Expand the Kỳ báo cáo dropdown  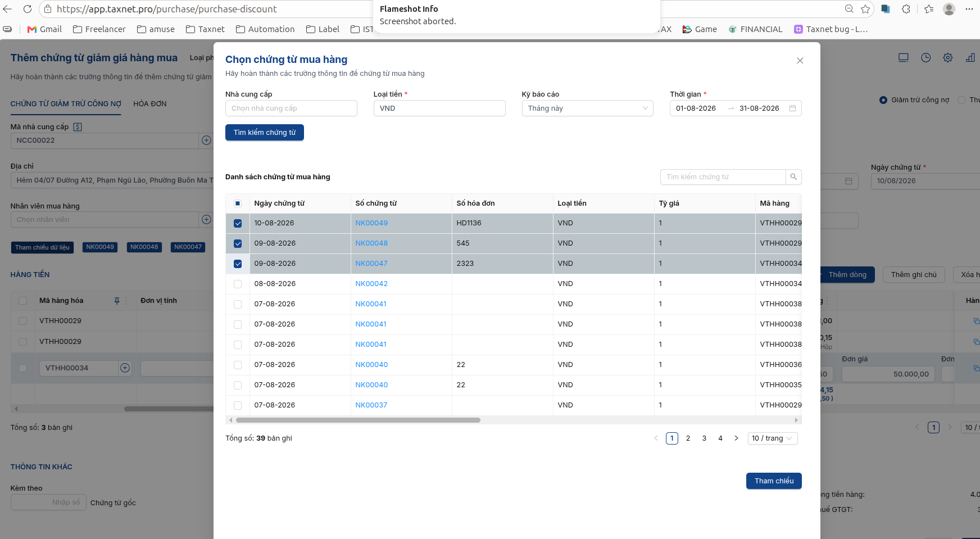pos(587,108)
